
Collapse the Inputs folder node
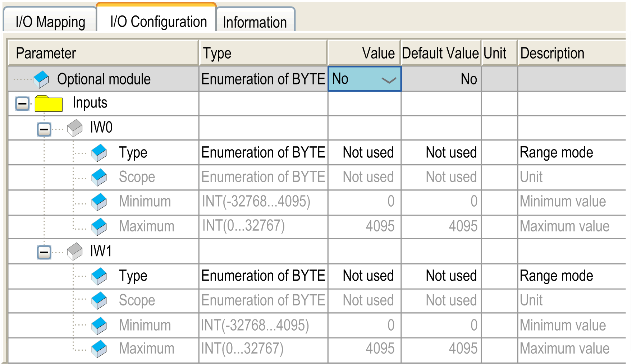click(22, 104)
